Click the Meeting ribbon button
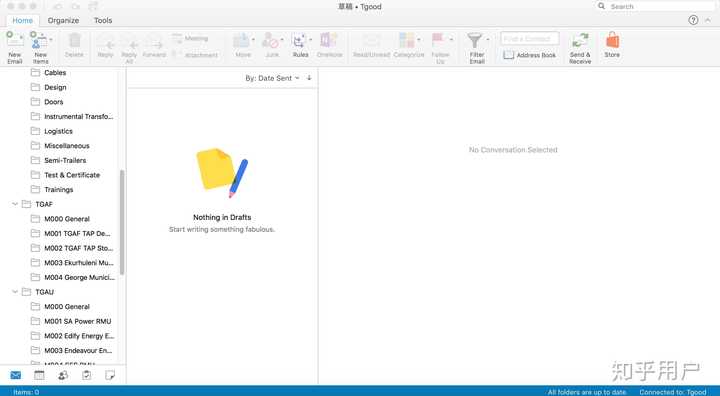 190,39
